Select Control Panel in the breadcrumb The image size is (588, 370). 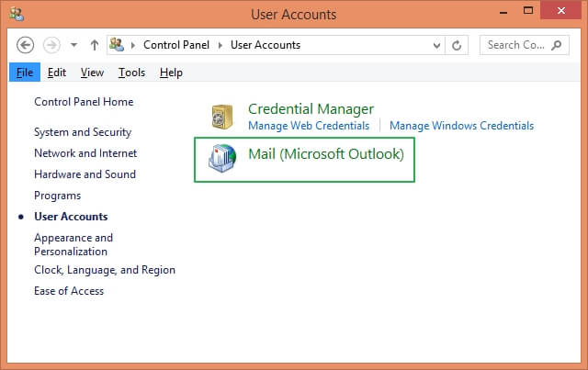(x=176, y=45)
